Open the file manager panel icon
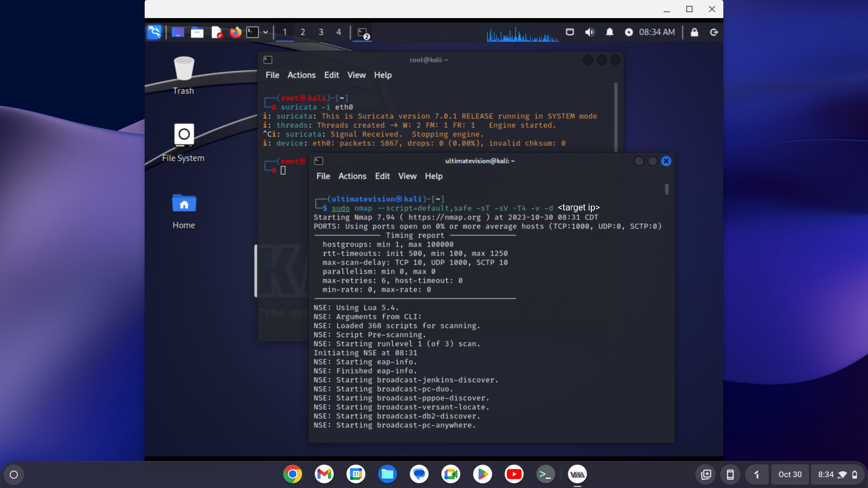The image size is (868, 488). 197,32
